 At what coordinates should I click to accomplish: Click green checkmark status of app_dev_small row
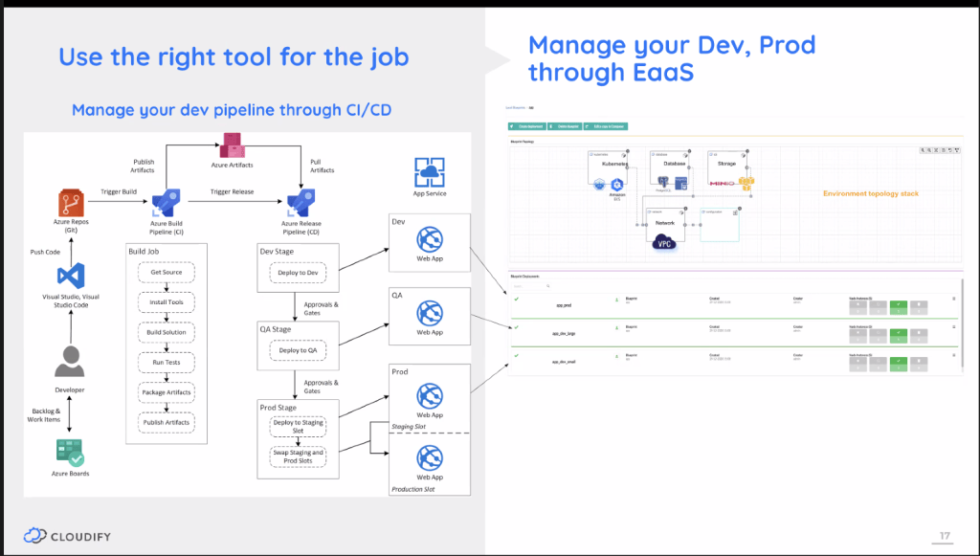(516, 355)
